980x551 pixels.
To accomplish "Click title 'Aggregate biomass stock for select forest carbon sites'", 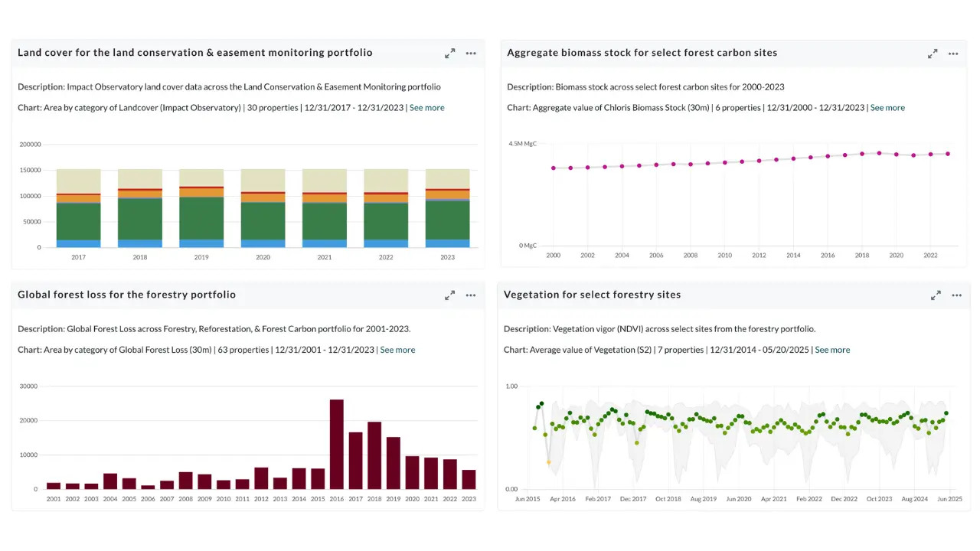I will click(642, 53).
